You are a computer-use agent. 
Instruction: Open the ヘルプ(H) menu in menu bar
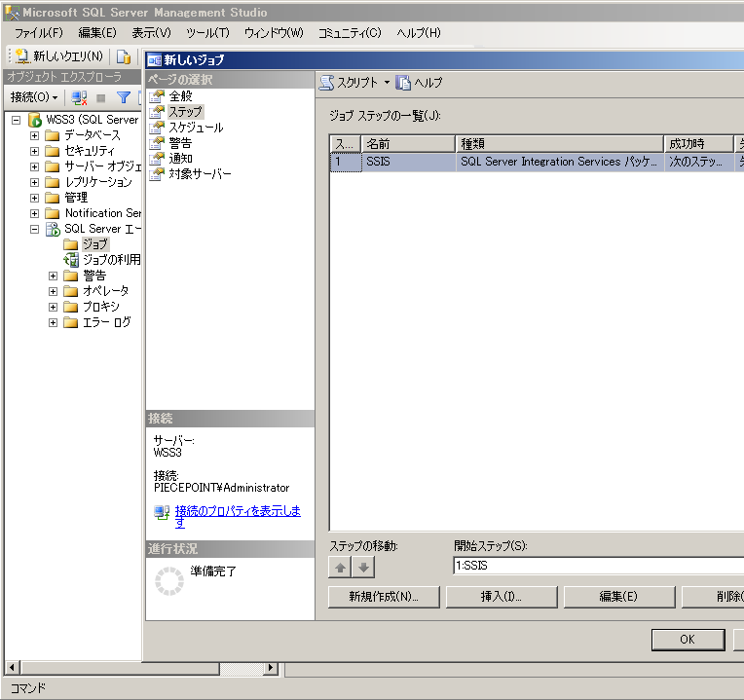(419, 33)
